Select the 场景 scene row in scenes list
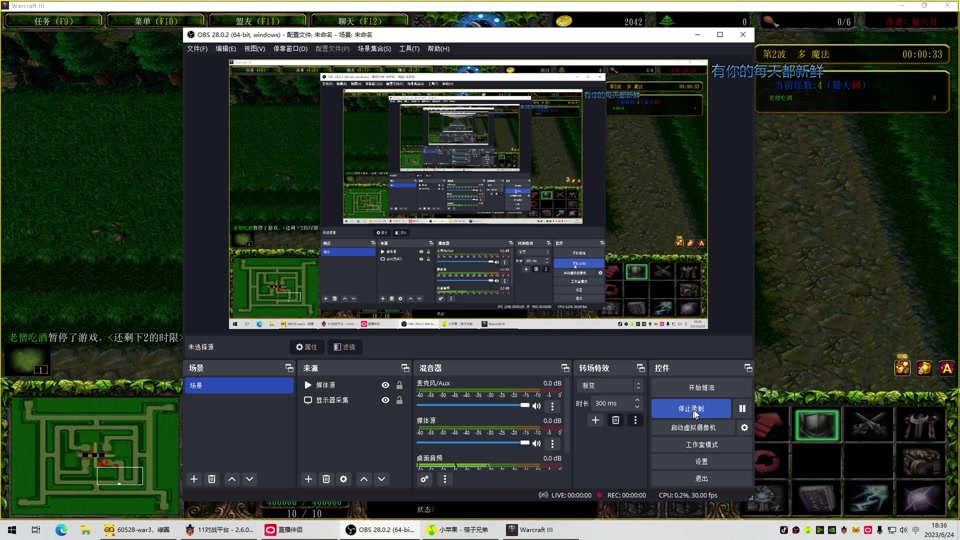The width and height of the screenshot is (960, 540). 239,385
